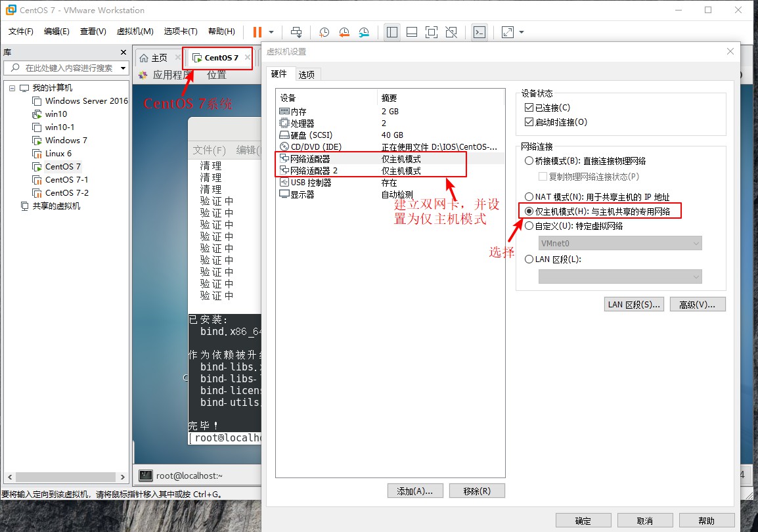This screenshot has width=758, height=532.
Task: Open the 选项卡(T) menu
Action: tap(181, 32)
